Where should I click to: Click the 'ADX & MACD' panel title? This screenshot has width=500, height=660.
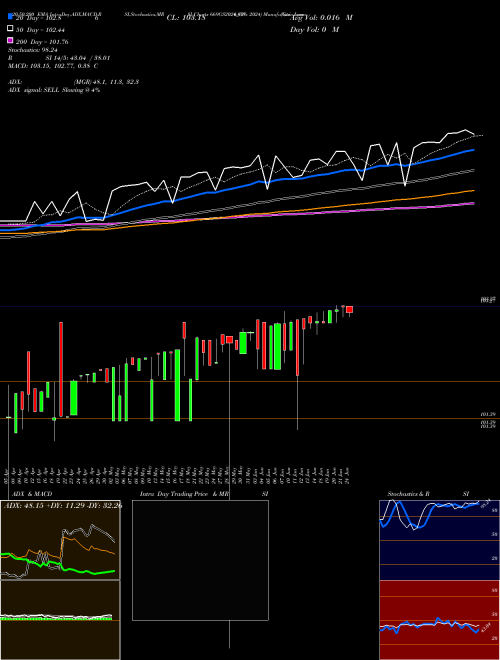(x=32, y=494)
